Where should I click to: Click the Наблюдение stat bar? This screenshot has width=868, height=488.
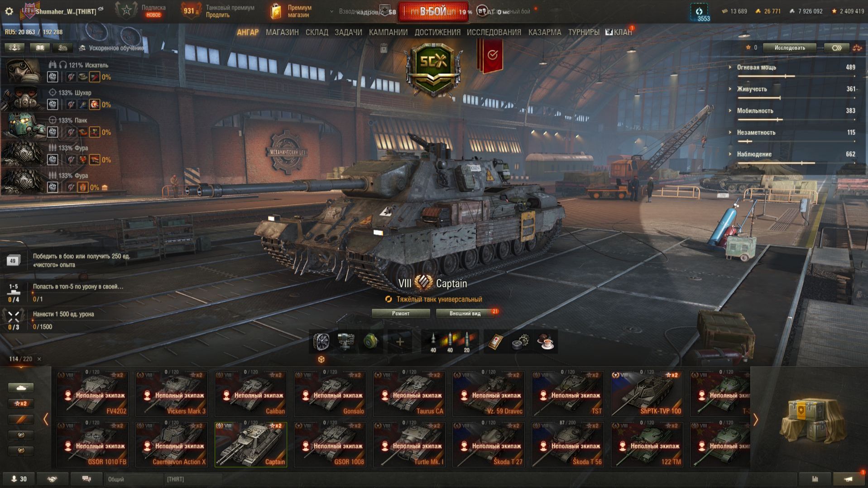796,163
